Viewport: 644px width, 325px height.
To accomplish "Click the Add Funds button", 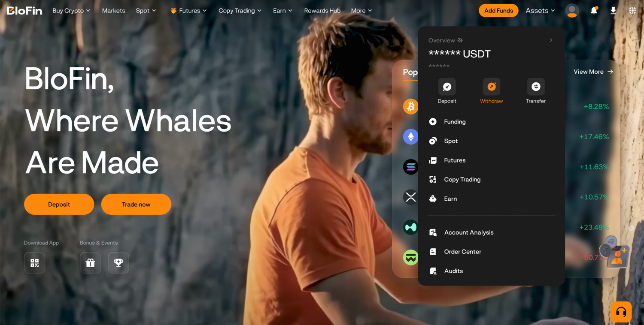I will pyautogui.click(x=498, y=11).
